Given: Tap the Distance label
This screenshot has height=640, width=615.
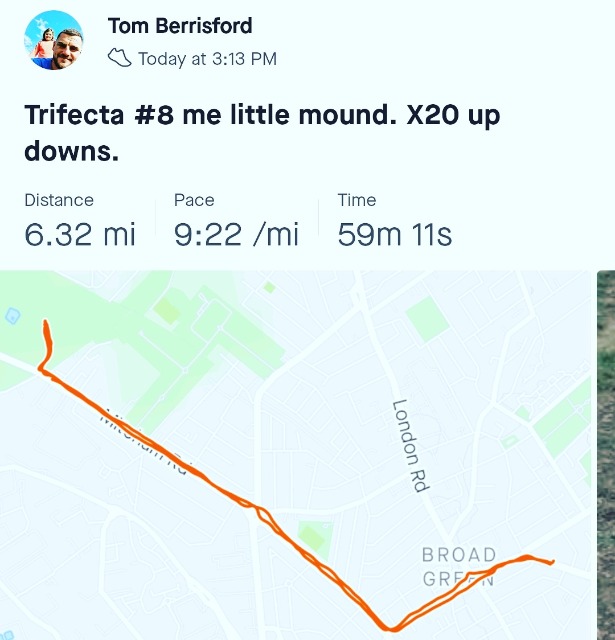Looking at the screenshot, I should pyautogui.click(x=59, y=200).
